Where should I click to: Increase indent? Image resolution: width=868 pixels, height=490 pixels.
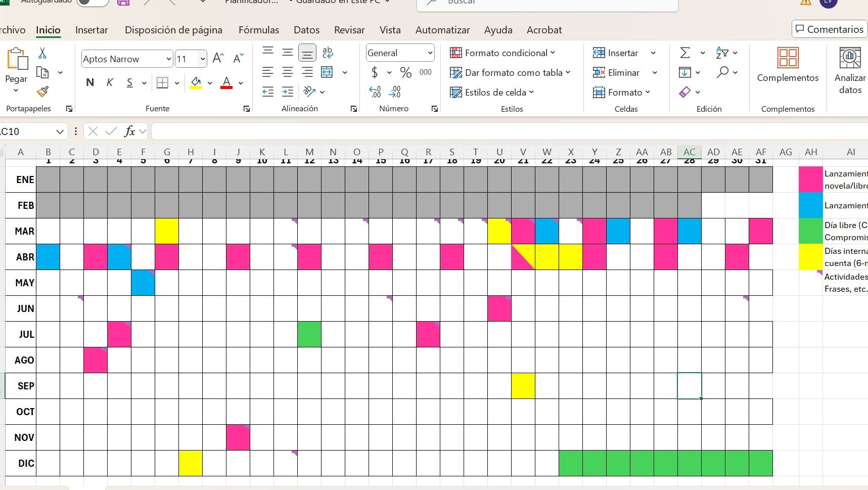click(x=288, y=92)
